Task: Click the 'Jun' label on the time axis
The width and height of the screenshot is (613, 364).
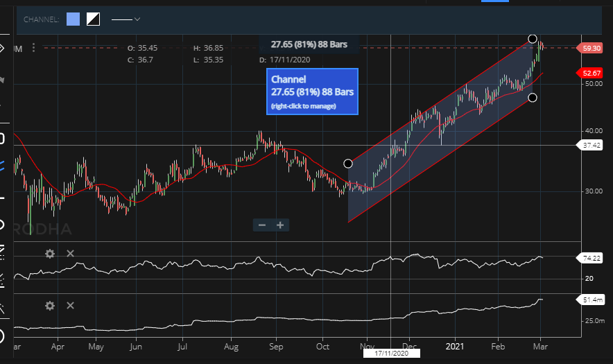Action: coord(136,347)
